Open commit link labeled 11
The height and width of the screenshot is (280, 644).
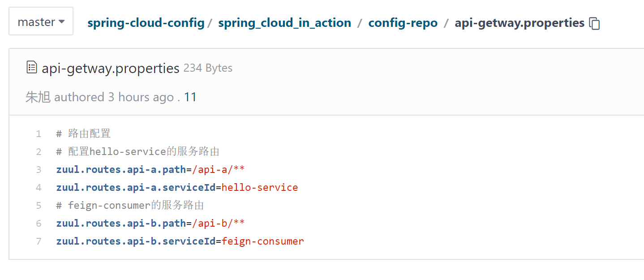[x=190, y=97]
